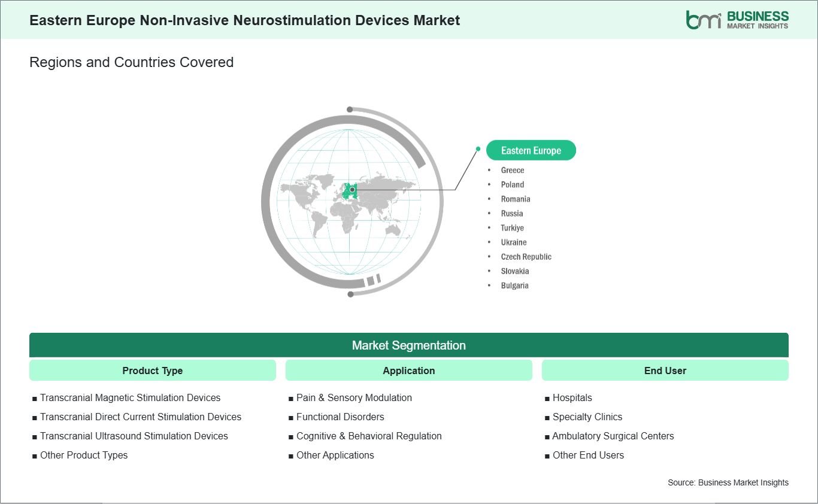The height and width of the screenshot is (504, 818).
Task: Select the Product Type segment header
Action: point(153,371)
